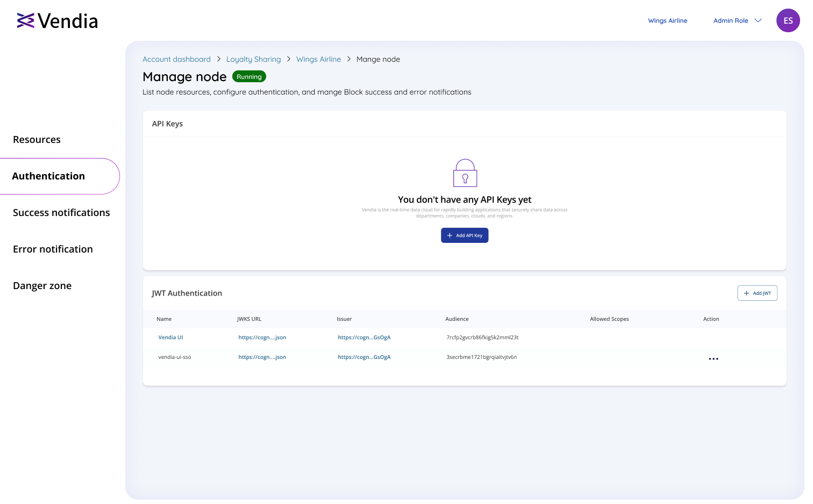
Task: Click the Add JWT button
Action: click(757, 293)
